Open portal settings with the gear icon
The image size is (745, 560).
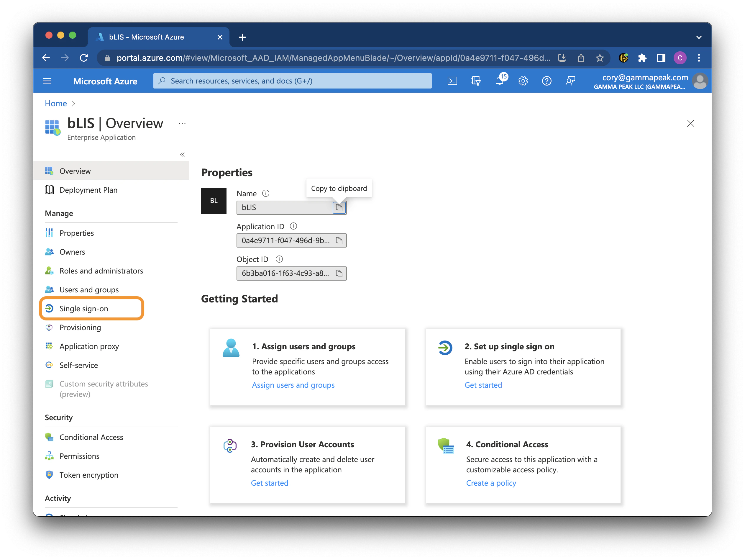click(523, 81)
